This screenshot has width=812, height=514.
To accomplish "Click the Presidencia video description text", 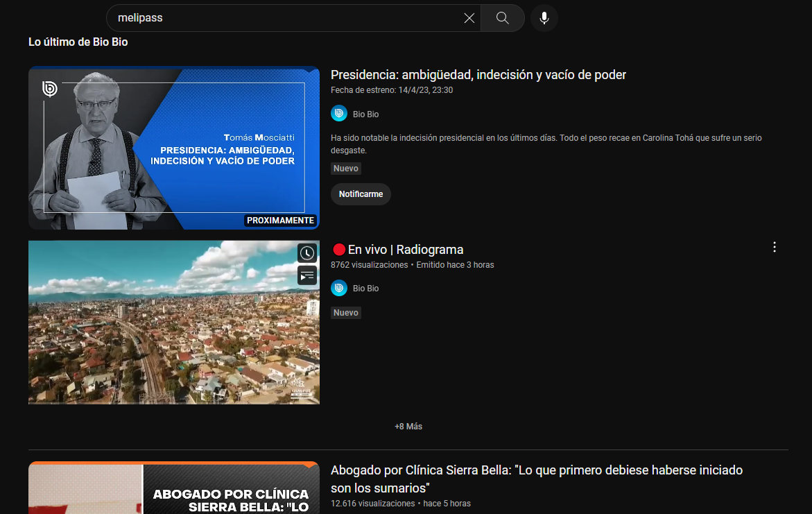I will pyautogui.click(x=546, y=144).
